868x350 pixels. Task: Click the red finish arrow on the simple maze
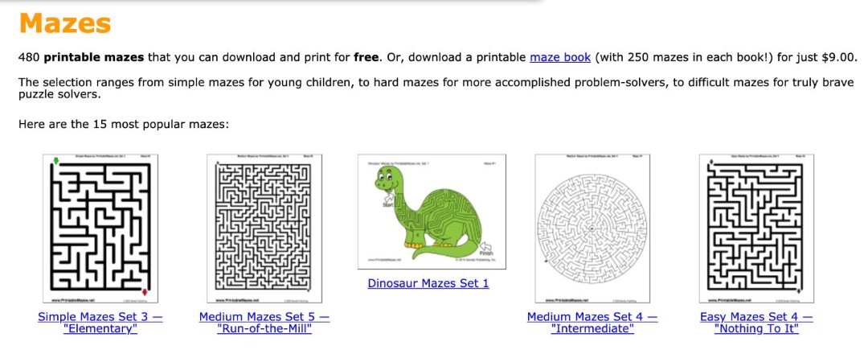pyautogui.click(x=145, y=291)
